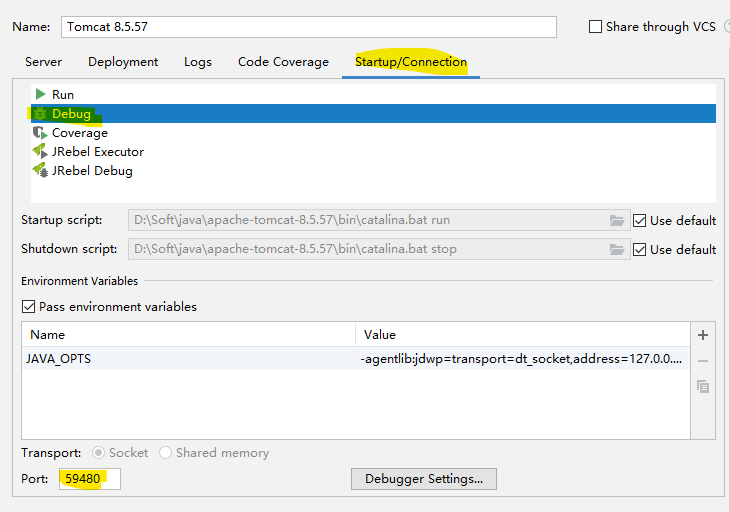Uncheck Use default for Shutdown script

[639, 249]
